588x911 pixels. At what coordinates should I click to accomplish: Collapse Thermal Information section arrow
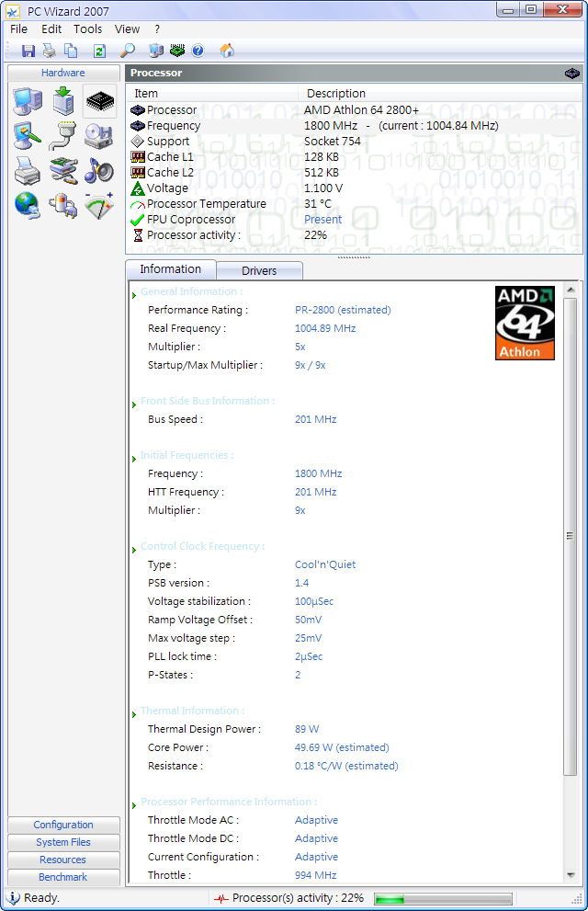tap(134, 714)
